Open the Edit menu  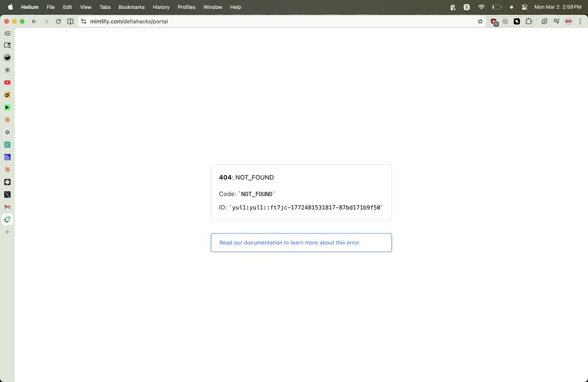pyautogui.click(x=67, y=7)
